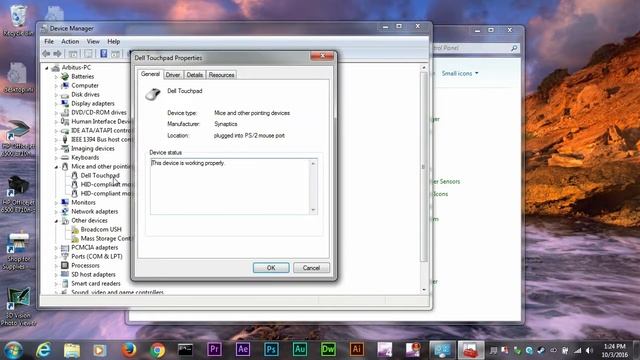Screen dimensions: 640x360
Task: Open the View menu
Action: coord(93,41)
